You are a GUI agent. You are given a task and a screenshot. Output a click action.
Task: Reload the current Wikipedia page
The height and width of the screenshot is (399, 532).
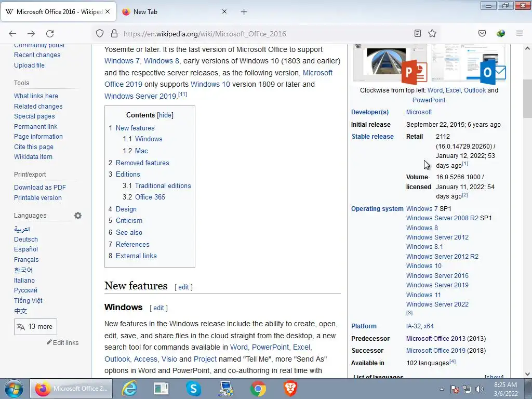(50, 34)
